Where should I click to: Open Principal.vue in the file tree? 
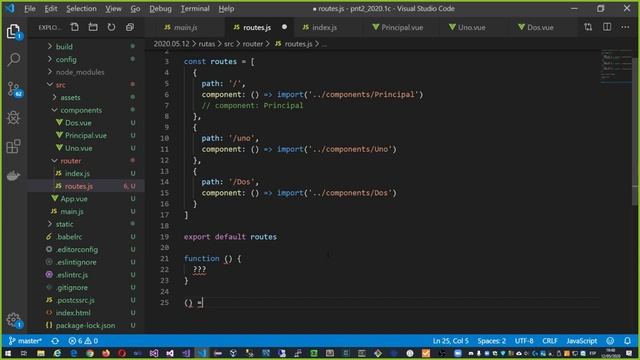(87, 135)
